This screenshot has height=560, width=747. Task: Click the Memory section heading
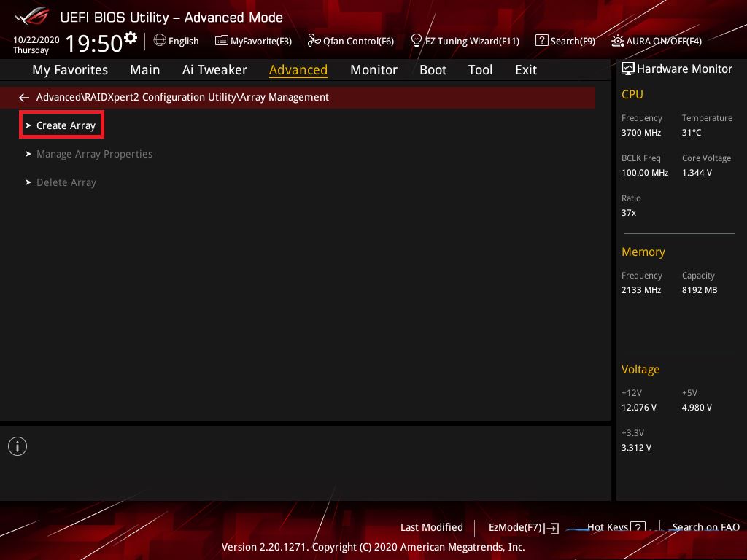click(643, 252)
